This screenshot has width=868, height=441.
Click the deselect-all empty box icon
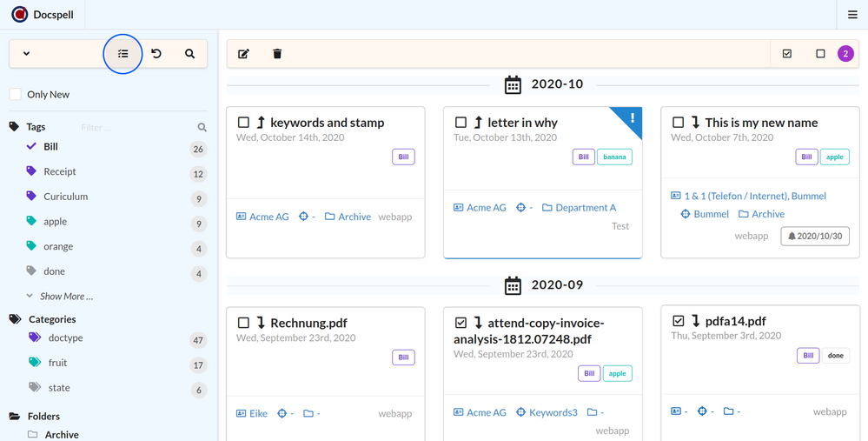pyautogui.click(x=820, y=54)
